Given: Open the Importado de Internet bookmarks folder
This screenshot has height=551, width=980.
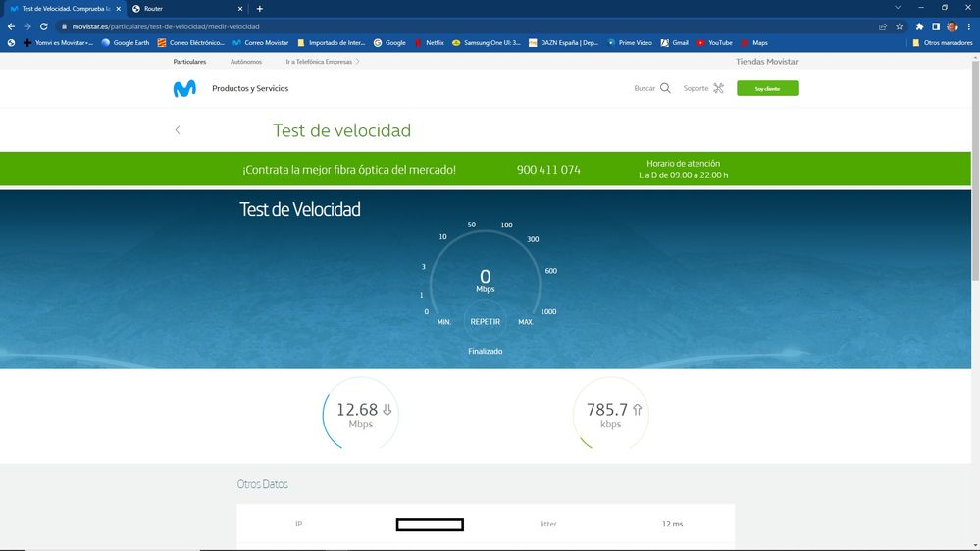Looking at the screenshot, I should pyautogui.click(x=331, y=43).
